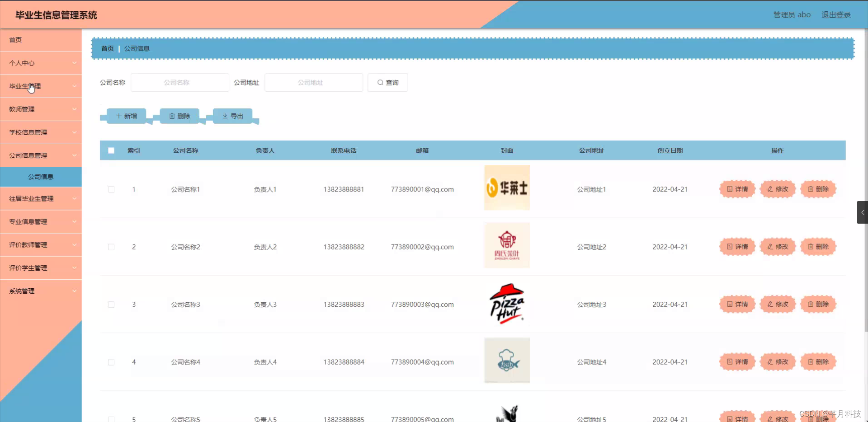Open the 首页 breadcrumb link
Screen dimensions: 868x422
coord(108,48)
